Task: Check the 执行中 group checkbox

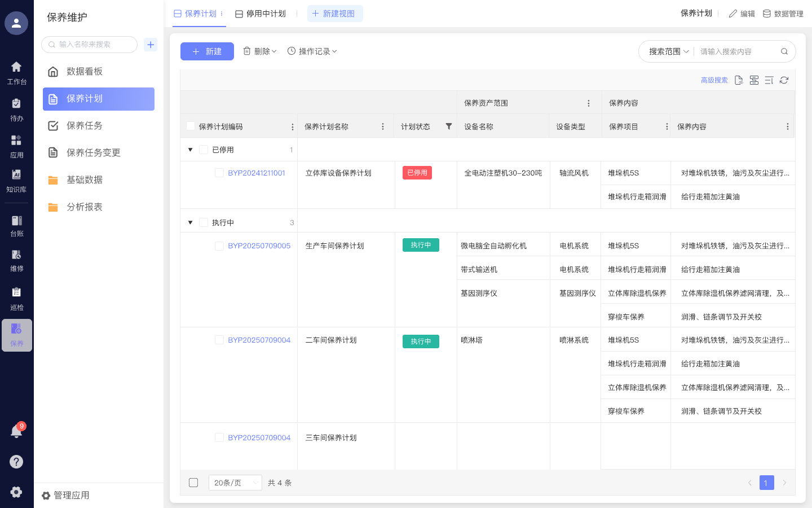Action: coord(204,222)
